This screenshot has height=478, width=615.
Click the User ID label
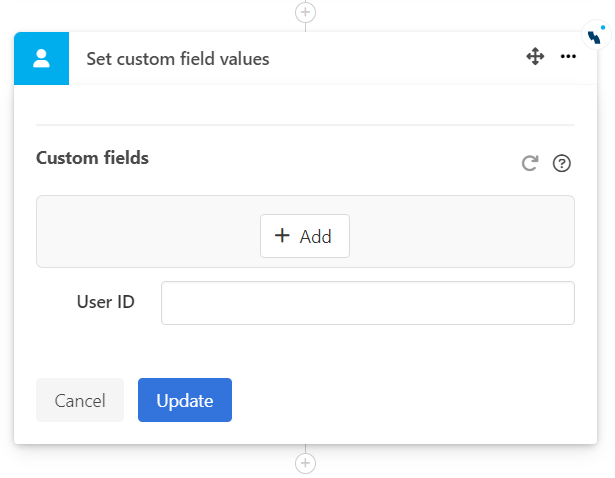click(x=105, y=302)
